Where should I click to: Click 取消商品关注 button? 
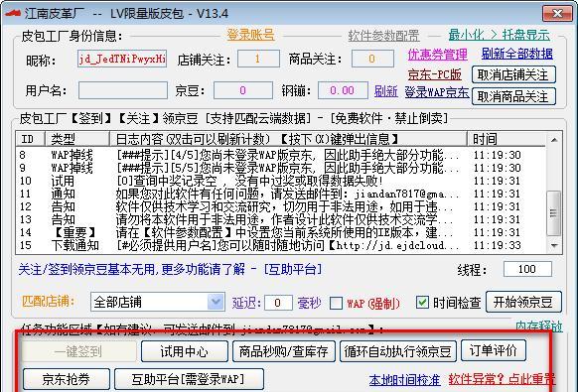coord(513,96)
